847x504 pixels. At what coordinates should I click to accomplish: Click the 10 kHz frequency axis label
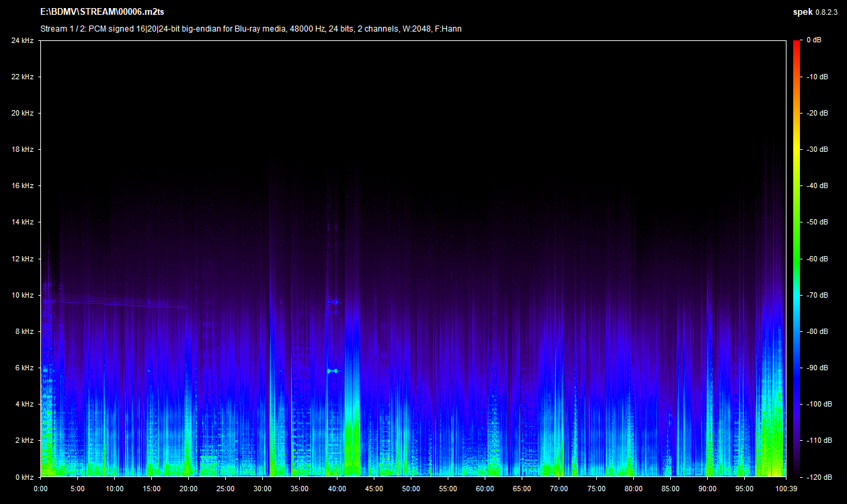pyautogui.click(x=22, y=295)
